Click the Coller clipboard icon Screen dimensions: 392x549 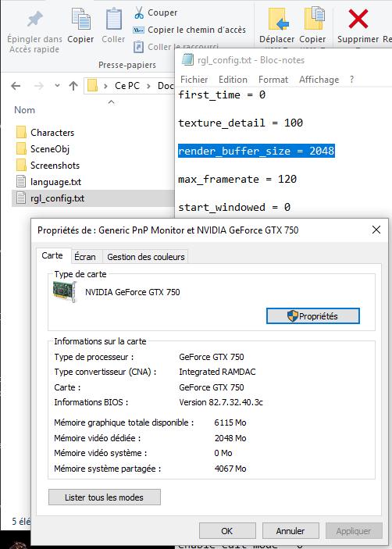[x=114, y=19]
